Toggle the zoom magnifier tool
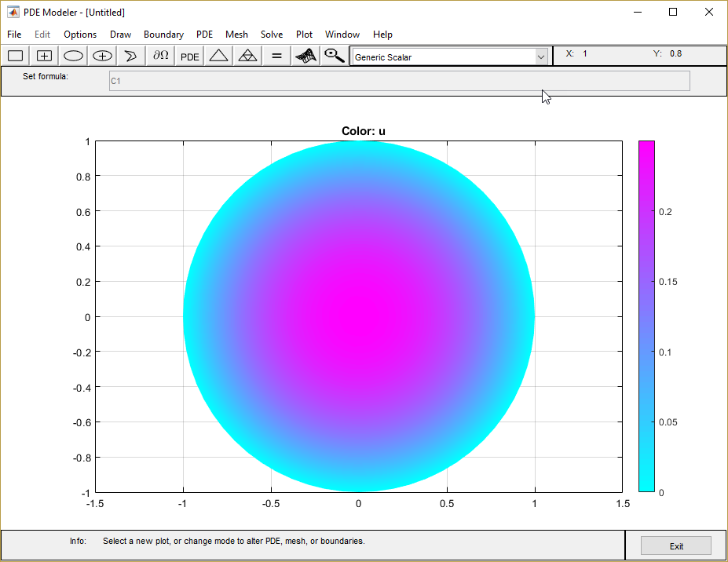 (335, 57)
